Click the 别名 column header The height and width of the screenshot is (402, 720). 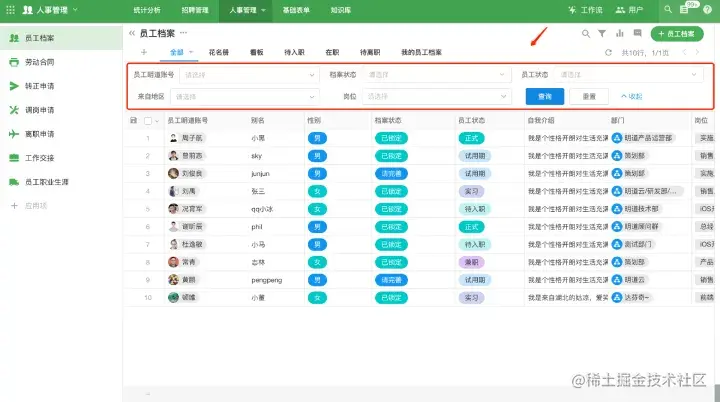[258, 120]
